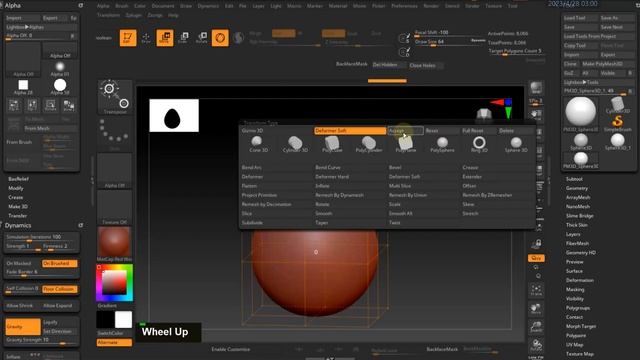This screenshot has width=640, height=360.
Task: Expand the Polygroups section
Action: (x=578, y=308)
